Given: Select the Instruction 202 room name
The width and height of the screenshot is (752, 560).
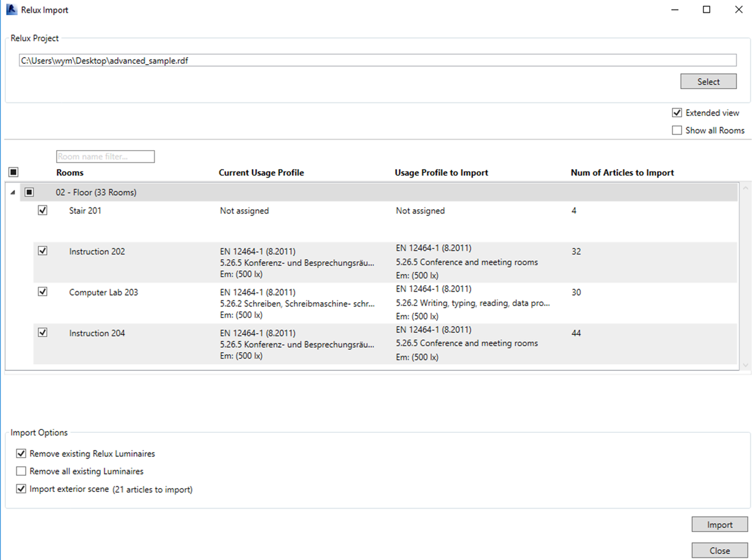Looking at the screenshot, I should [x=97, y=251].
